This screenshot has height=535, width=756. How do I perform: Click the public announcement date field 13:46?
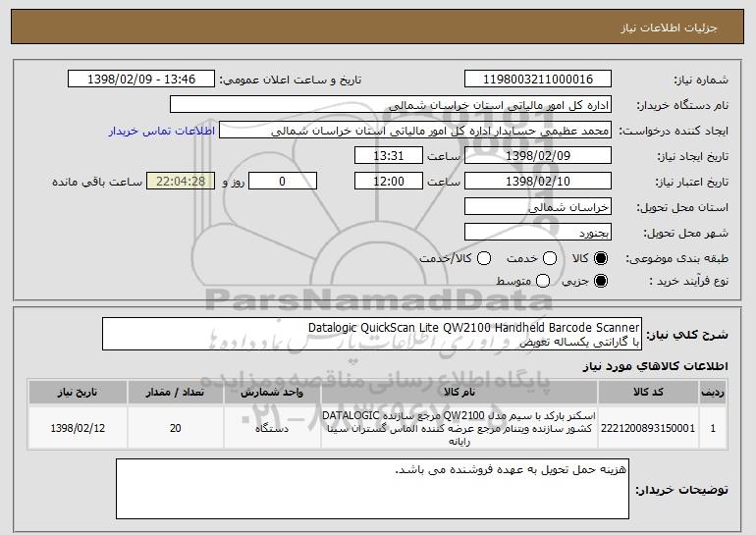(141, 80)
